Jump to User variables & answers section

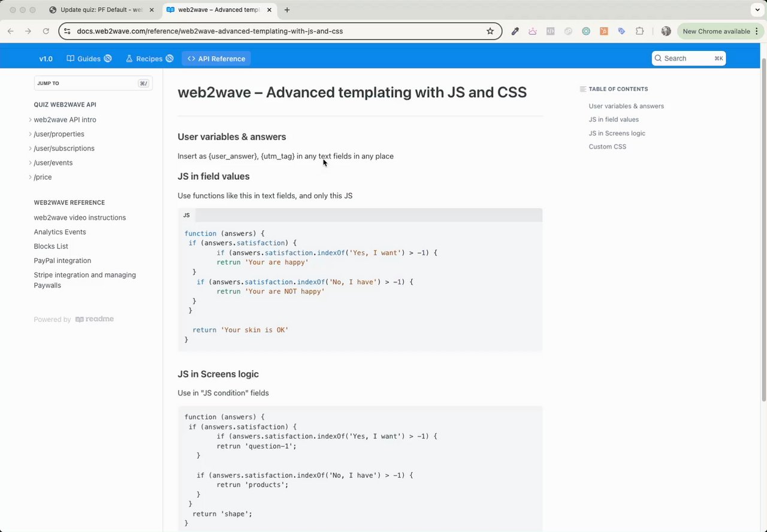tap(626, 106)
